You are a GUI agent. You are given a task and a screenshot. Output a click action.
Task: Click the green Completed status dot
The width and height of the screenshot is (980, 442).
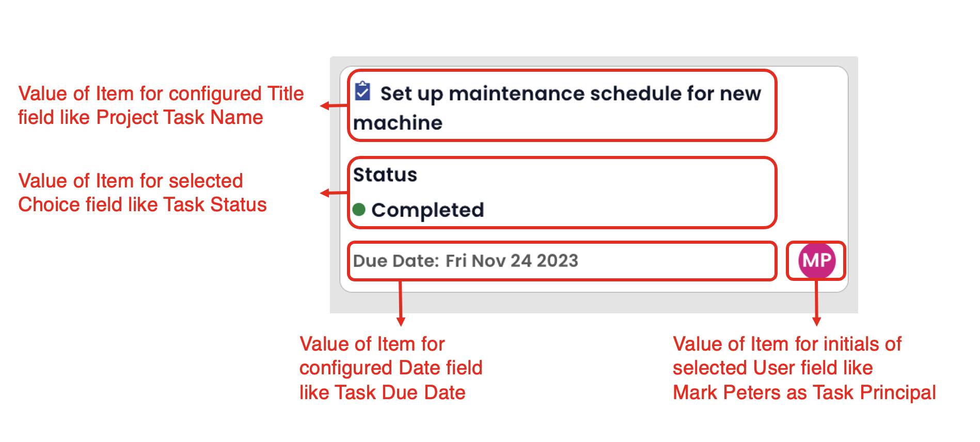pyautogui.click(x=359, y=210)
